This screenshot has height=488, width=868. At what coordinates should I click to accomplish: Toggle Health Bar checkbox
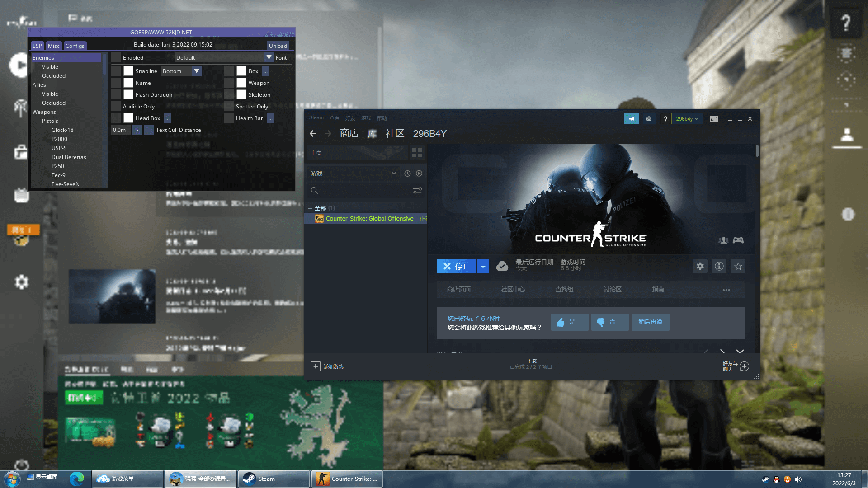[x=229, y=118]
